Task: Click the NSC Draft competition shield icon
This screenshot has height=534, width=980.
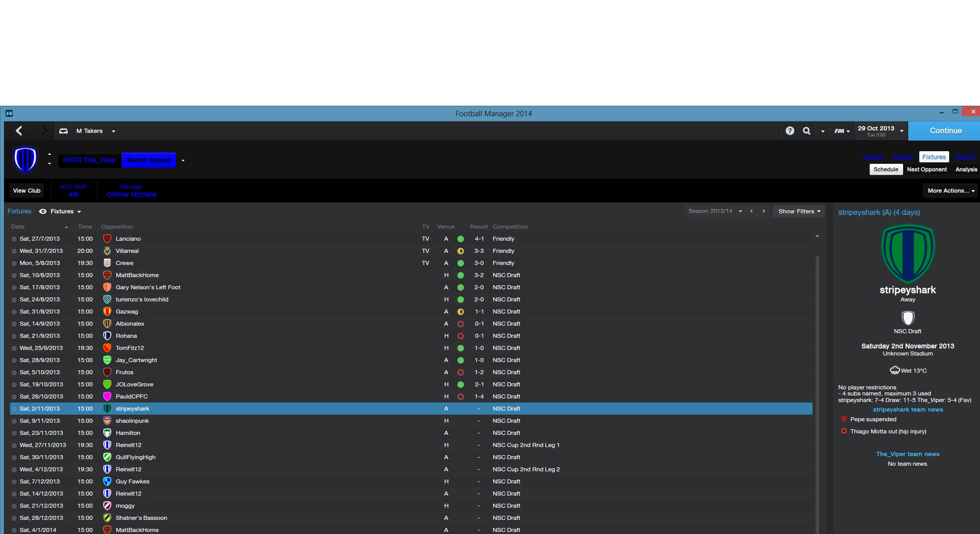Action: pyautogui.click(x=908, y=318)
